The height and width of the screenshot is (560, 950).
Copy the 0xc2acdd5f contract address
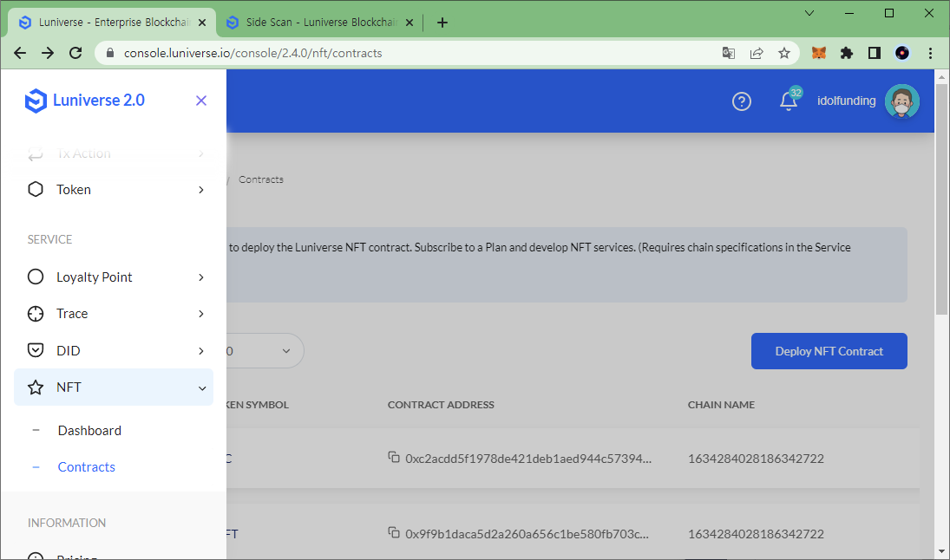point(394,457)
